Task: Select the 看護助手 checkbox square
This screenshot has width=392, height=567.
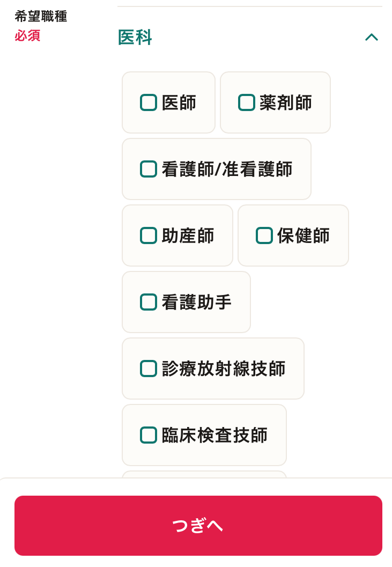Action: coord(148,302)
